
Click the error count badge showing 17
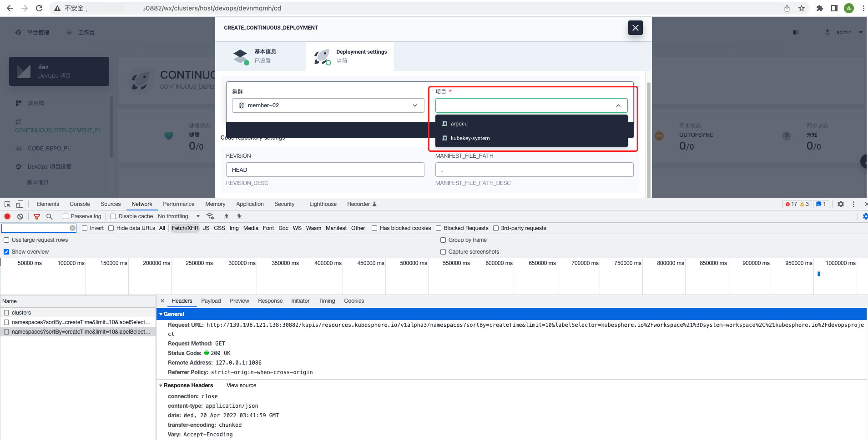pyautogui.click(x=791, y=204)
